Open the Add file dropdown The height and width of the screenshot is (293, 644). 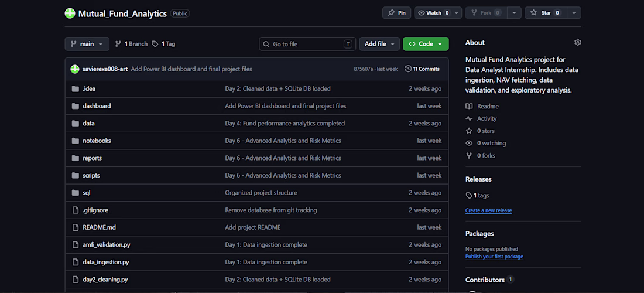[379, 44]
